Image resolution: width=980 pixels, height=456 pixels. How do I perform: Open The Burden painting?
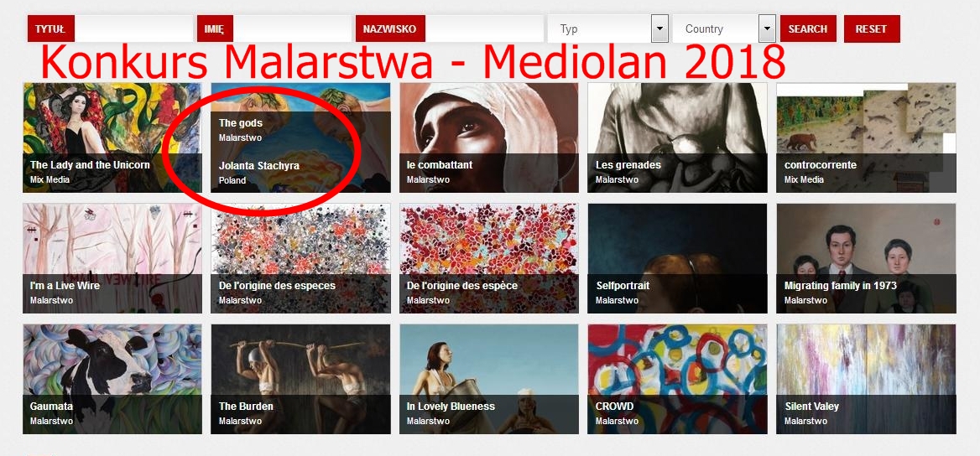[300, 379]
